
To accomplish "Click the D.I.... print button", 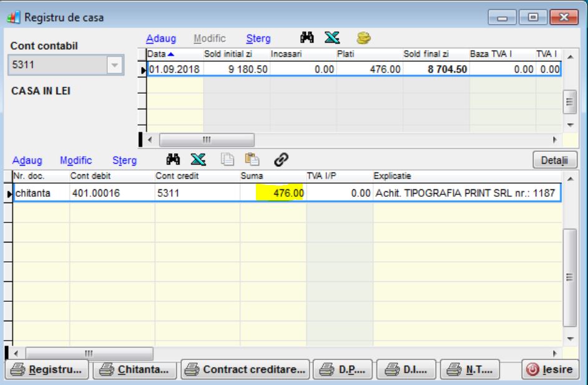I will [x=406, y=369].
